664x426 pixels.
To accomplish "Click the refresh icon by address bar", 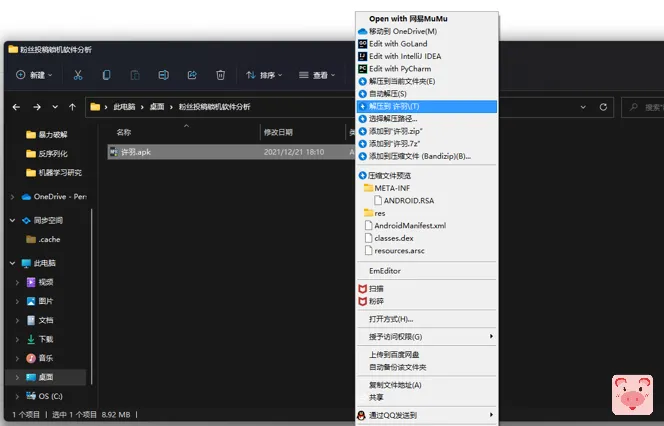I will click(x=603, y=107).
